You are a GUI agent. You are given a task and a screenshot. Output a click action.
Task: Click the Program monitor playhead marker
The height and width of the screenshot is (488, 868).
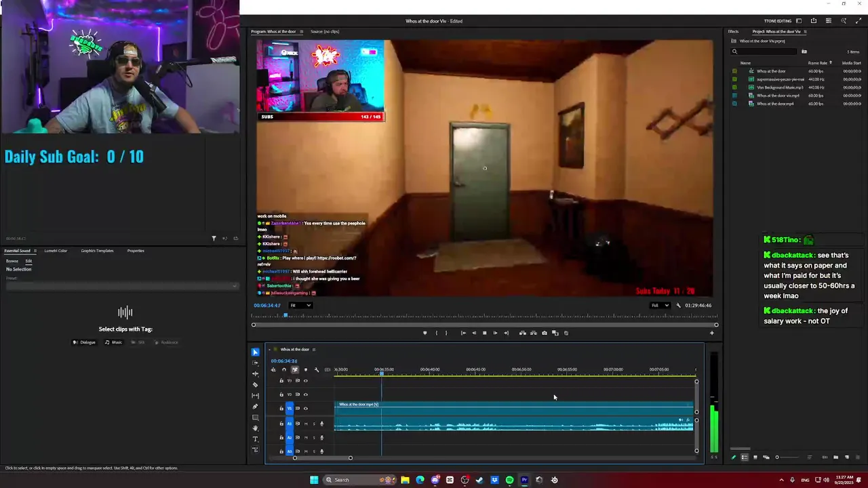point(285,315)
